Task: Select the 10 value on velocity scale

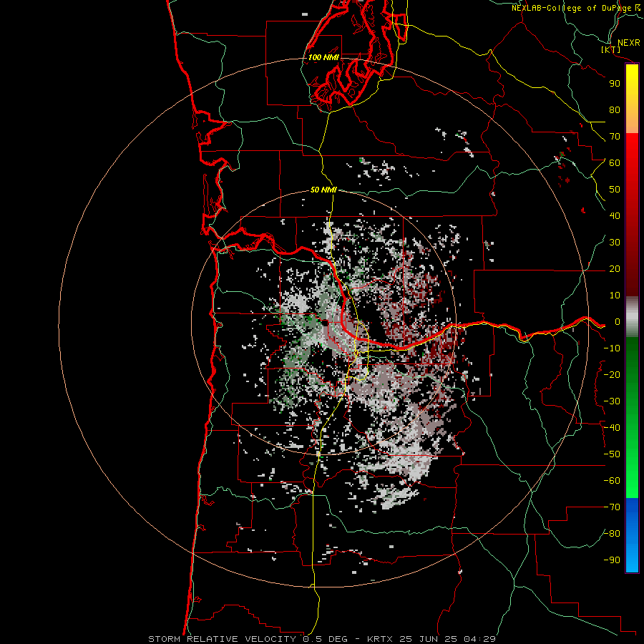Action: (x=615, y=296)
